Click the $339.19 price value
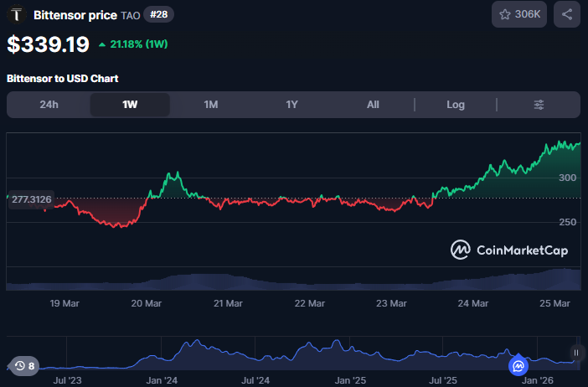Image resolution: width=588 pixels, height=387 pixels. 48,44
